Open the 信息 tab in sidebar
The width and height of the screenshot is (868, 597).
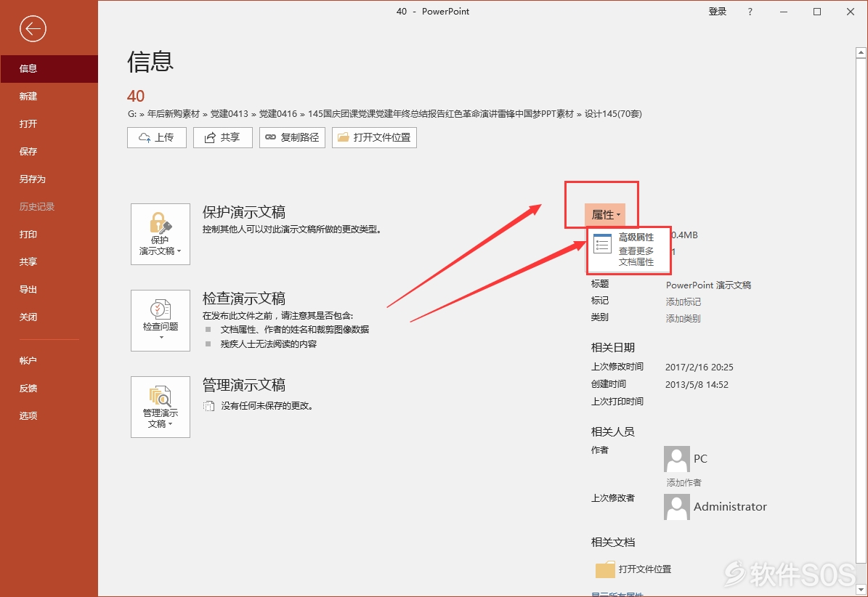[49, 68]
